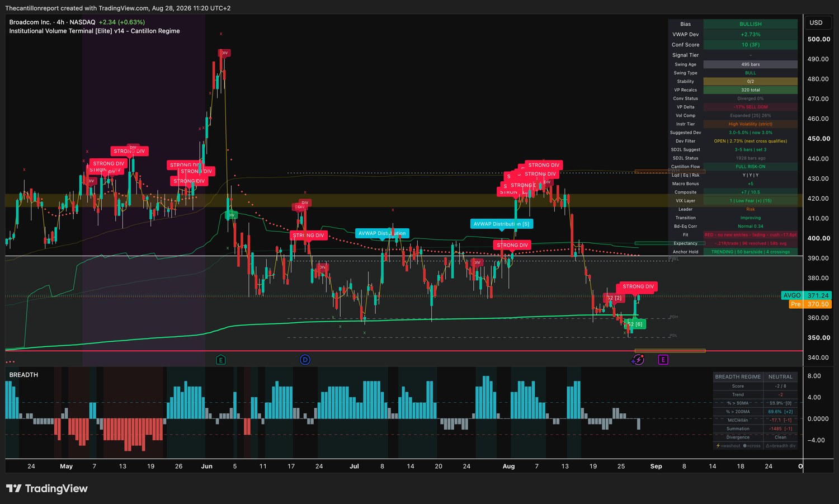Click the DIV label at the June price peak

[x=224, y=53]
